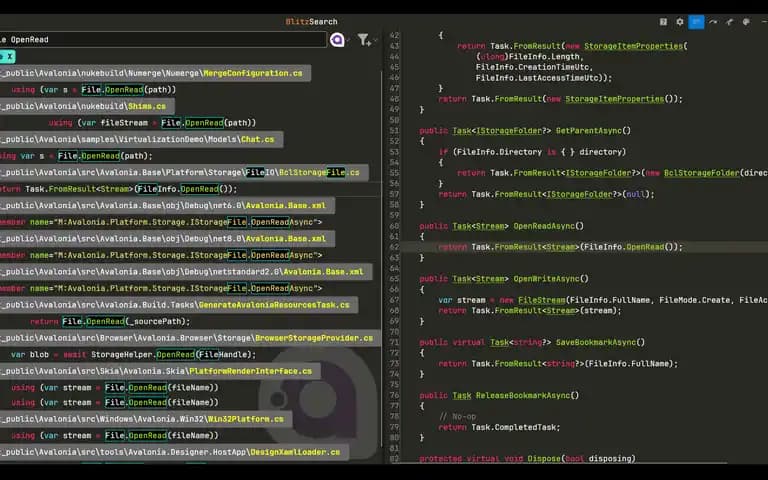The height and width of the screenshot is (480, 768).
Task: Click IStorageFolder in GetParentAsync signature line 51
Action: click(509, 131)
